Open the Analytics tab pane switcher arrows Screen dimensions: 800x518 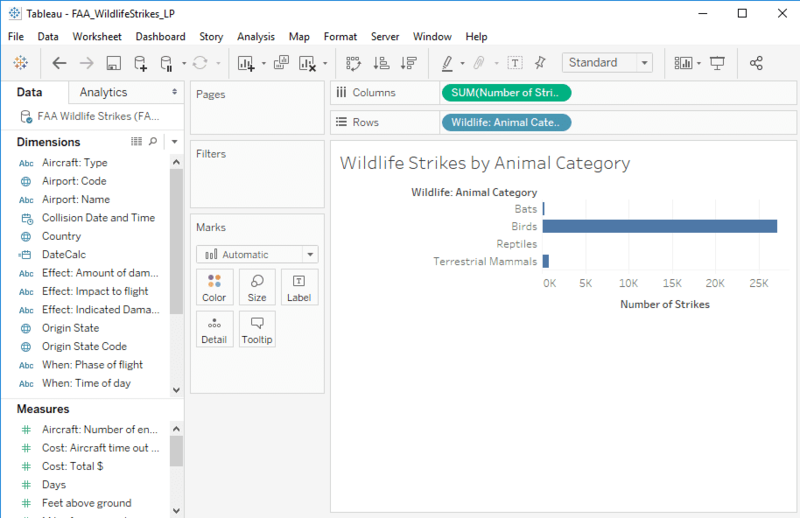tap(174, 92)
